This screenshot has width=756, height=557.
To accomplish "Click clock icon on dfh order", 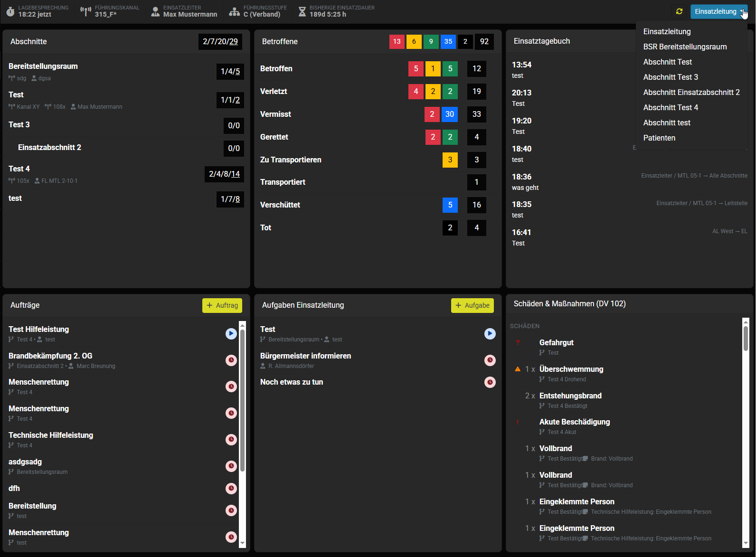I will click(x=231, y=488).
